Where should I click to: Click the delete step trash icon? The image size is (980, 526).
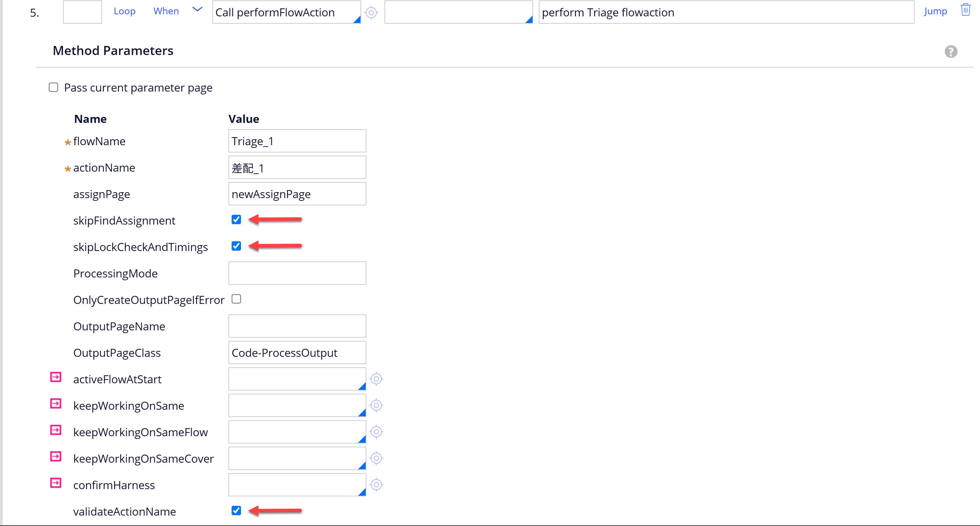click(x=965, y=10)
